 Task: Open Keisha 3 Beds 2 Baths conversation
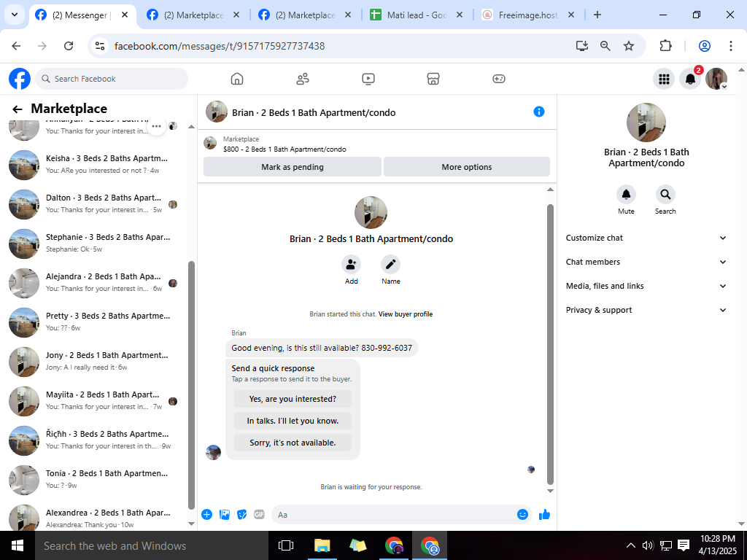tap(94, 164)
